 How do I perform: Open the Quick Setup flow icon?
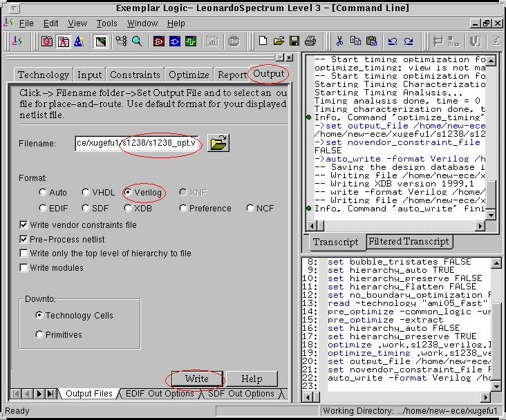click(47, 41)
